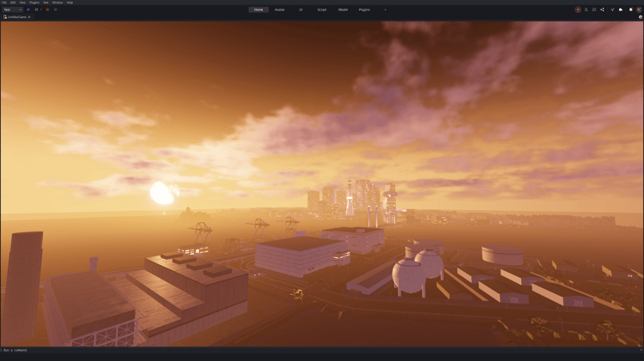Switch to the Avatar ribbon tab

point(280,9)
